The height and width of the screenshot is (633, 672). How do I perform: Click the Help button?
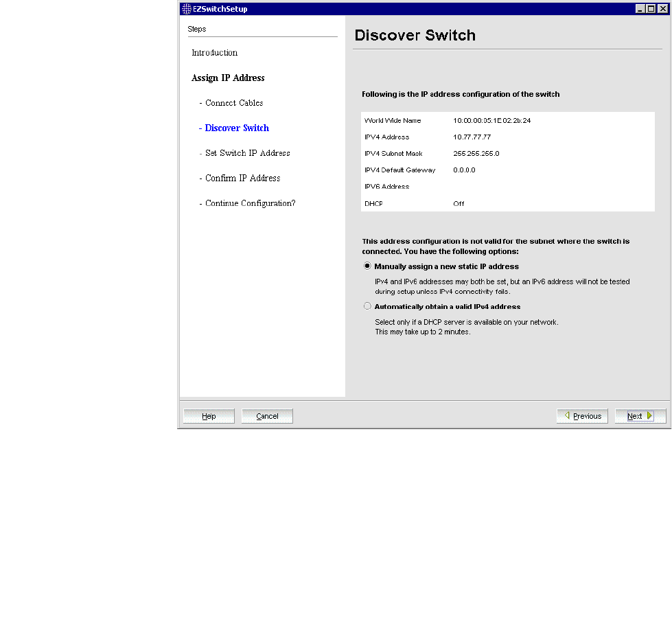(x=209, y=416)
